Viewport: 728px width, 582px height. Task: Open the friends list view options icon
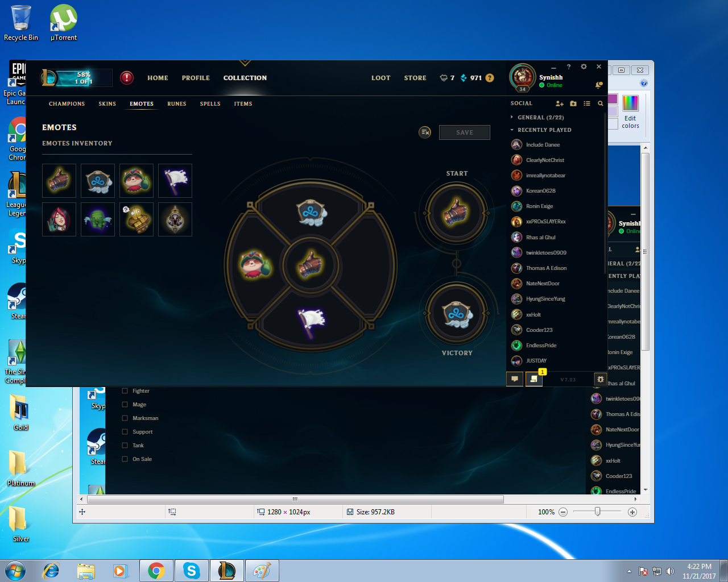tap(587, 103)
